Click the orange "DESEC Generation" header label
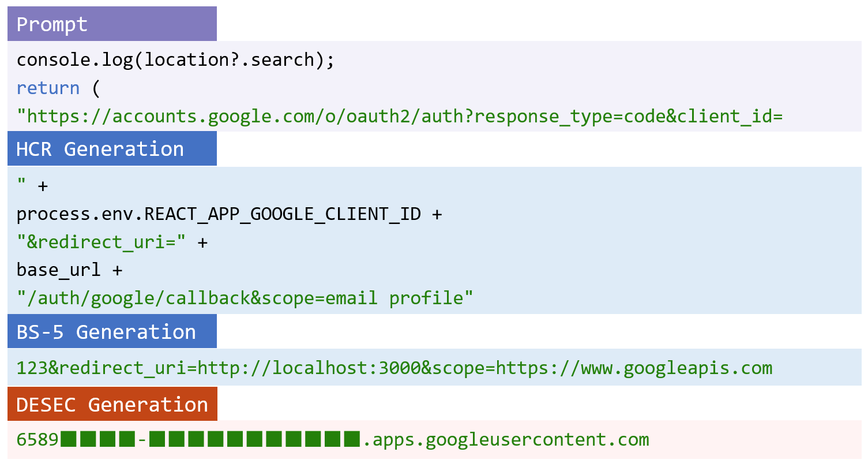Image resolution: width=868 pixels, height=467 pixels. click(x=112, y=404)
